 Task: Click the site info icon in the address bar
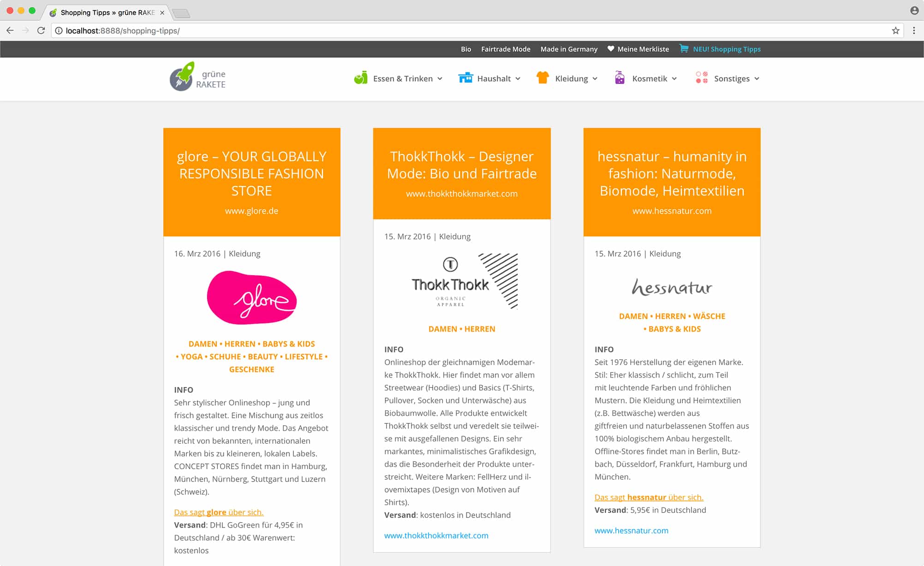[x=59, y=30]
